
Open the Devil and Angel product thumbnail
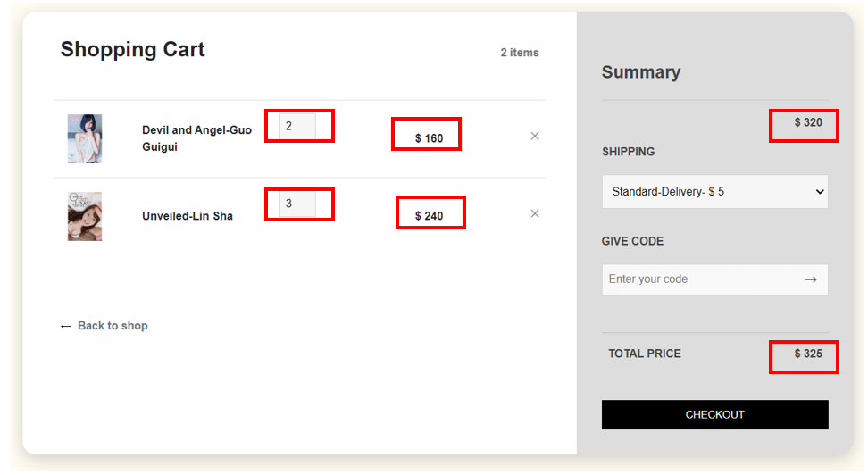pos(85,138)
